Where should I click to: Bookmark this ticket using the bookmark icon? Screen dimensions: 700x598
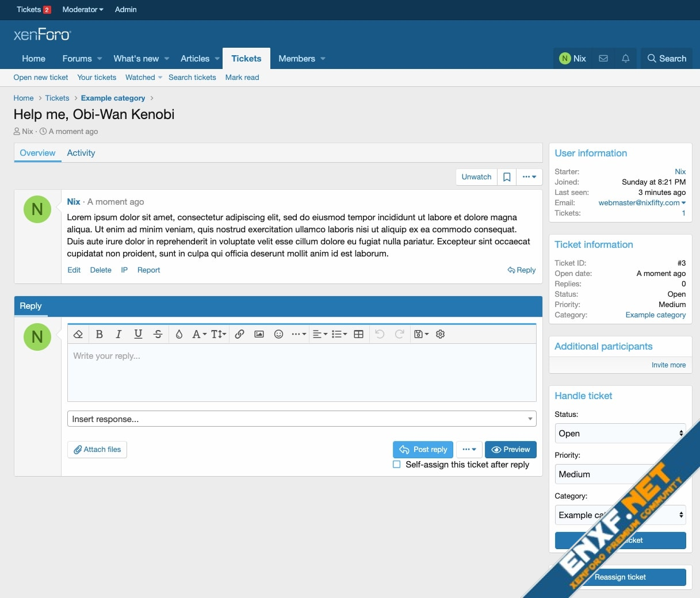click(507, 177)
